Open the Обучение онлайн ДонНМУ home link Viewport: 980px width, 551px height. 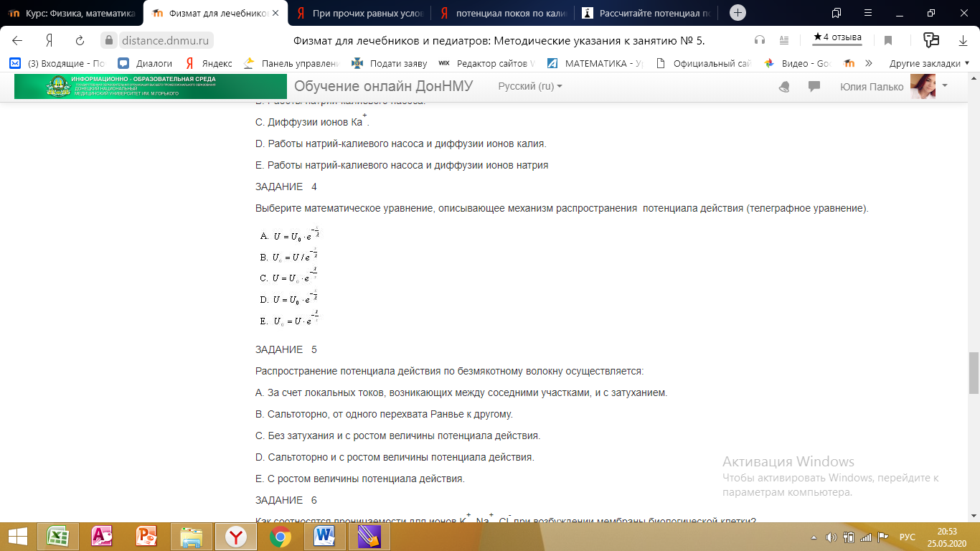(x=383, y=86)
